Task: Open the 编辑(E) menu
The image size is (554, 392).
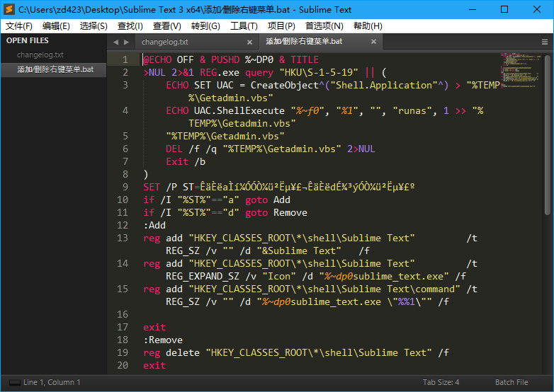Action: tap(56, 26)
